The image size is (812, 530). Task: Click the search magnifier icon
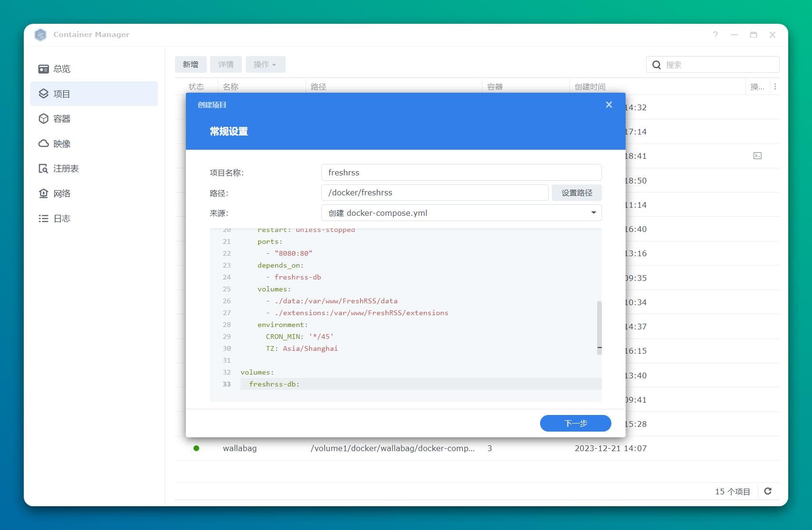click(657, 65)
